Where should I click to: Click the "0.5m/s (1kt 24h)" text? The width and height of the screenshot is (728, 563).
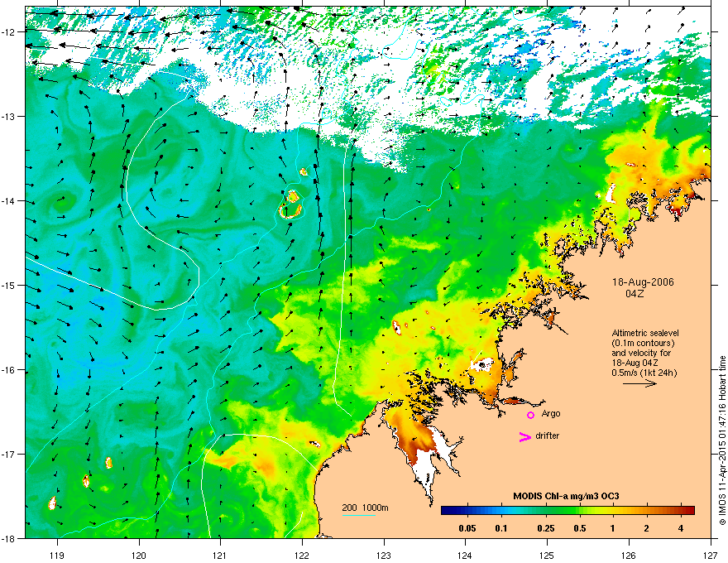click(644, 373)
